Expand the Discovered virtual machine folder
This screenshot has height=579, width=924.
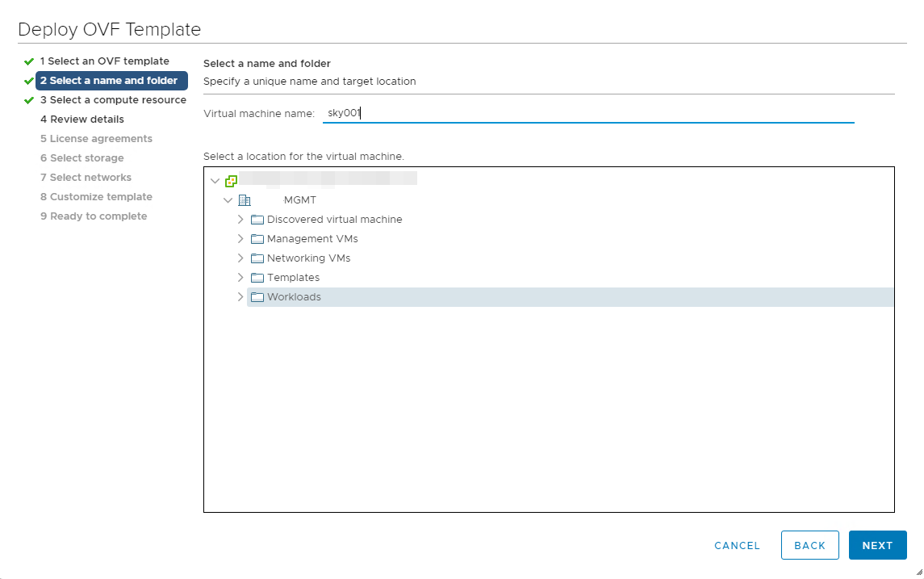[240, 220]
